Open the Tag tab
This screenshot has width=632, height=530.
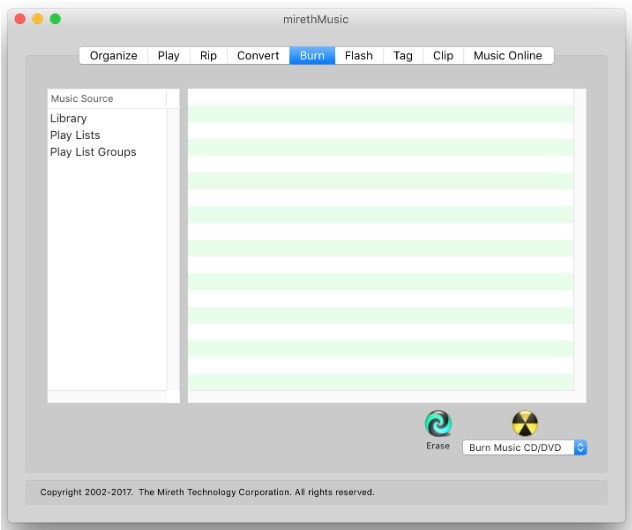click(x=403, y=56)
